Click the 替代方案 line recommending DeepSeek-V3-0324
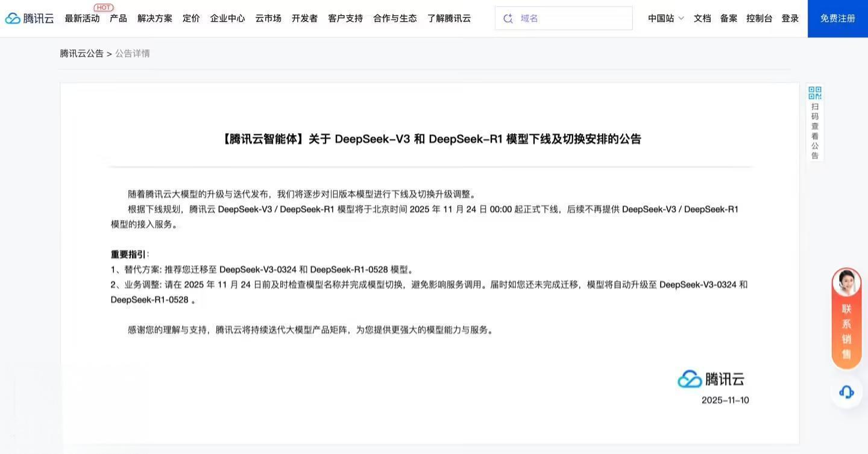The height and width of the screenshot is (454, 868). pos(262,270)
